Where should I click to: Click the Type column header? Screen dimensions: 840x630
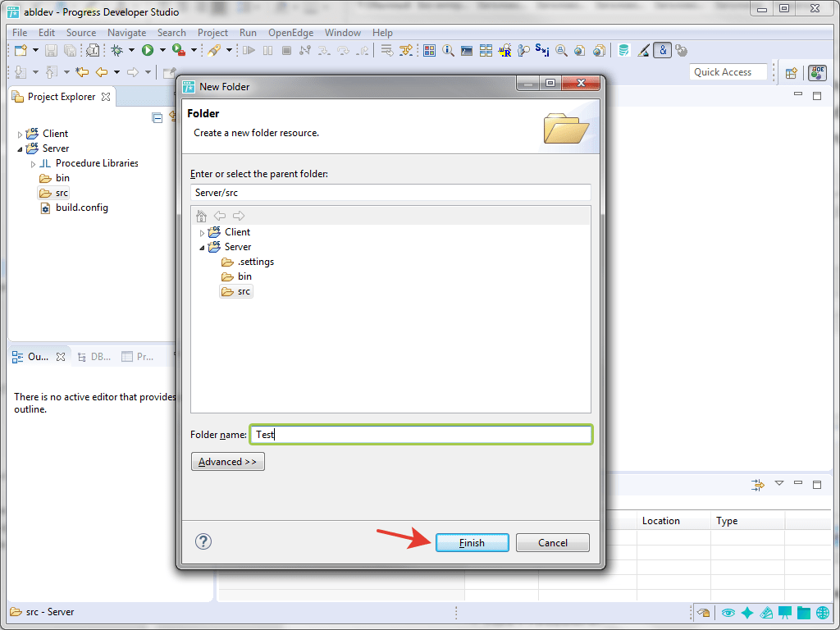(x=748, y=521)
